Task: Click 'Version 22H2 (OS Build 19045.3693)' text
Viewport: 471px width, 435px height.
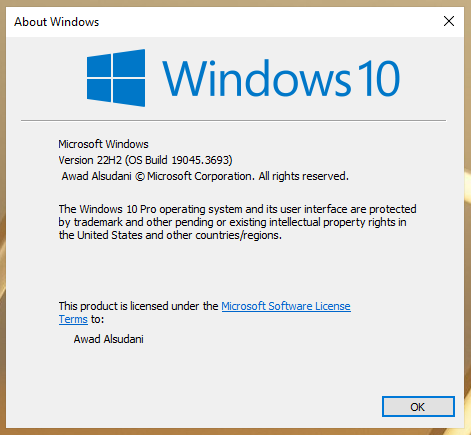Action: [x=145, y=160]
